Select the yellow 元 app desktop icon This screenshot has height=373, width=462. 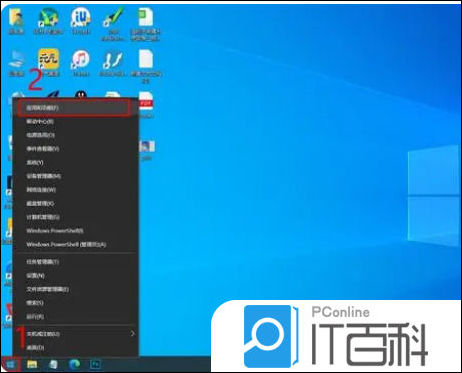(49, 63)
